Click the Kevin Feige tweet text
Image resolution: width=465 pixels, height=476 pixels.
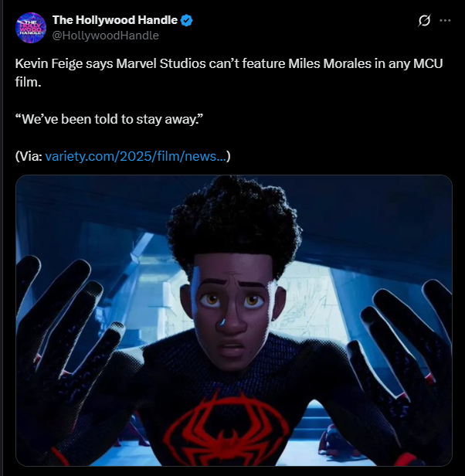pos(229,73)
